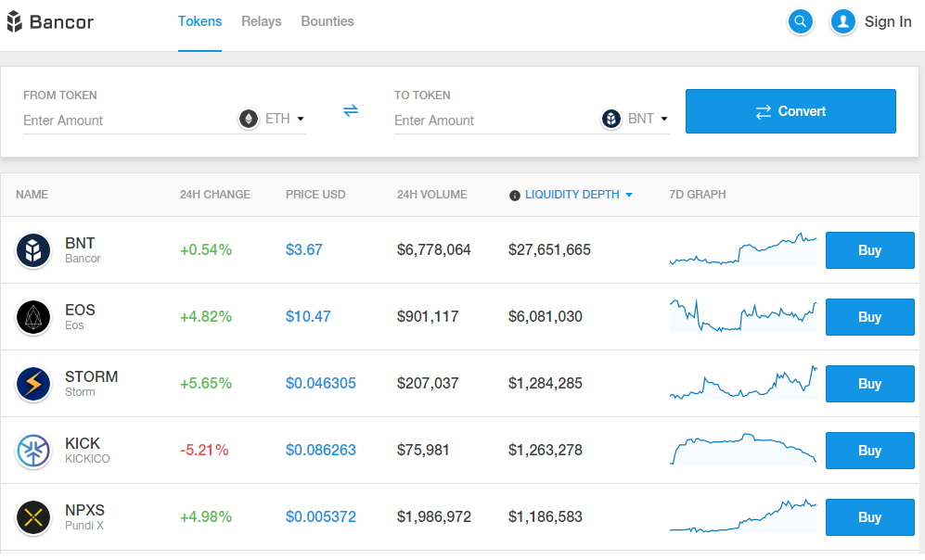Click Sign In link
This screenshot has height=560, width=925.
point(888,22)
